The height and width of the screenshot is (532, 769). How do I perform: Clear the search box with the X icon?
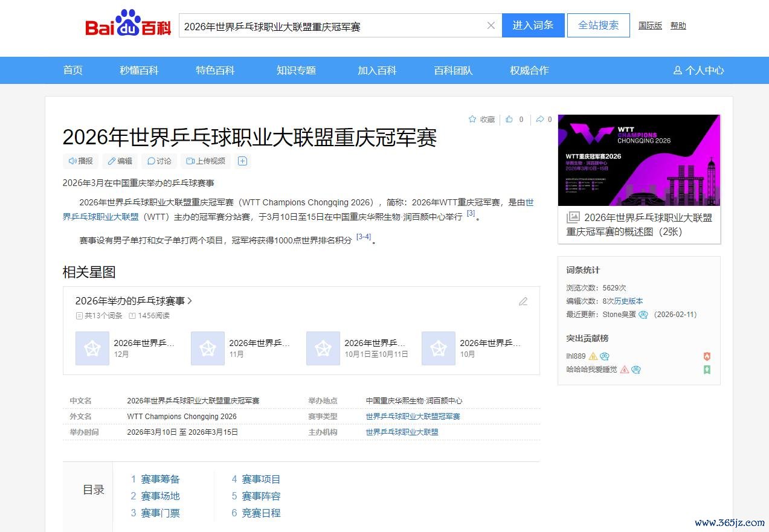[x=491, y=25]
